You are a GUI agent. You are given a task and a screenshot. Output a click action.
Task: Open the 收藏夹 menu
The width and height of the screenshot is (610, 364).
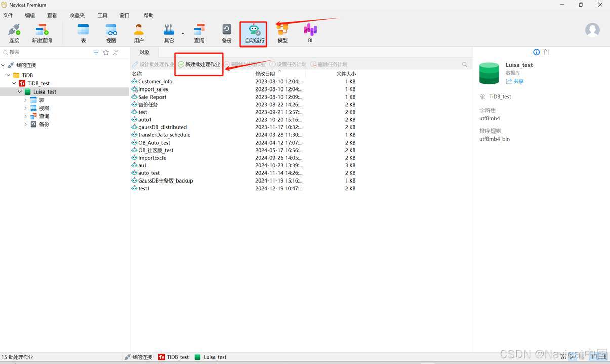[77, 16]
